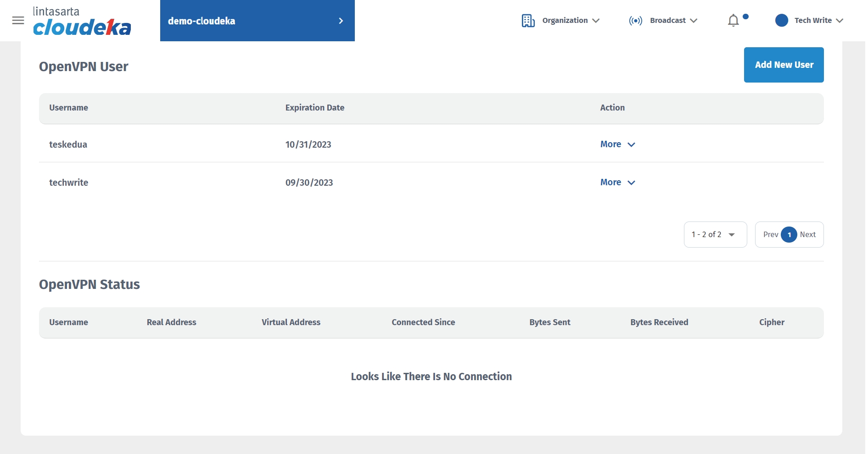Click the OpenVPN Status heading

pos(90,284)
